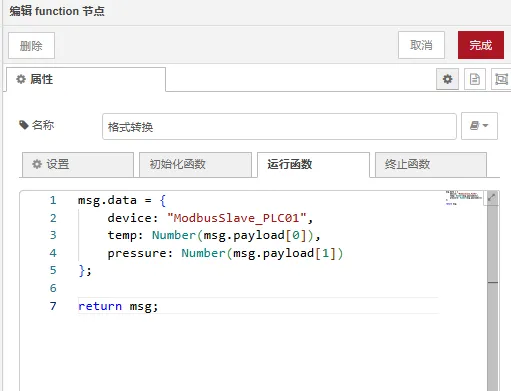Click line number 1 in the editor
511x391 pixels.
click(53, 200)
